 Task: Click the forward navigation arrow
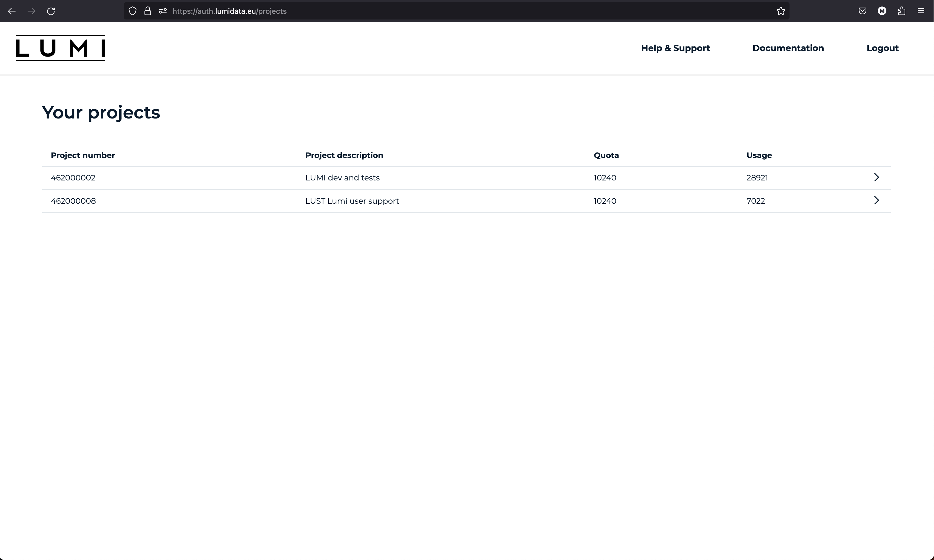(x=31, y=11)
